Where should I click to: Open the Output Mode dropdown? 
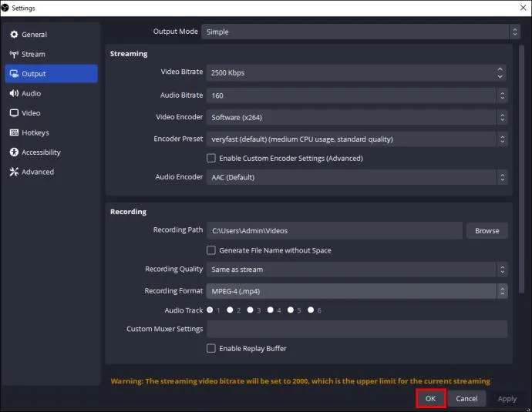(361, 32)
